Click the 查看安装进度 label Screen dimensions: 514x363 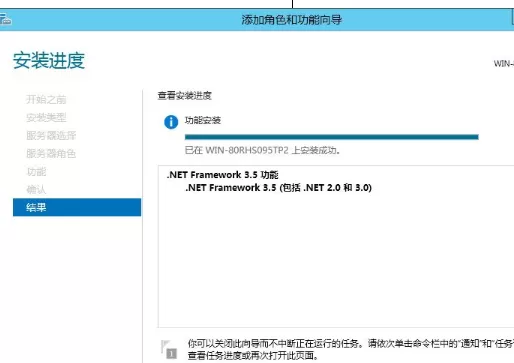[185, 96]
